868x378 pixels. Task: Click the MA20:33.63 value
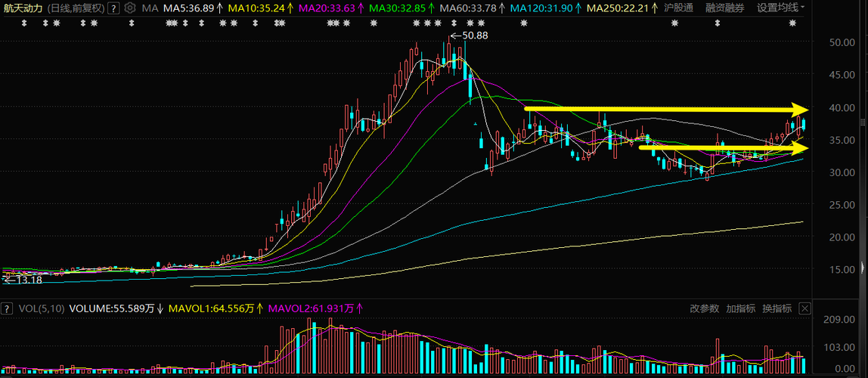tap(327, 8)
